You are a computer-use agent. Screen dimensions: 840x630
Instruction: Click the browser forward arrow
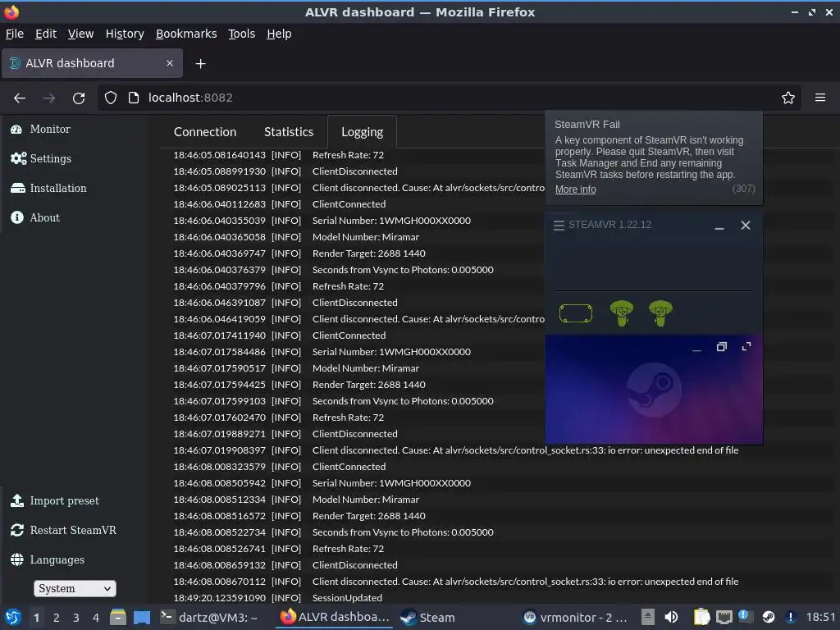tap(49, 98)
